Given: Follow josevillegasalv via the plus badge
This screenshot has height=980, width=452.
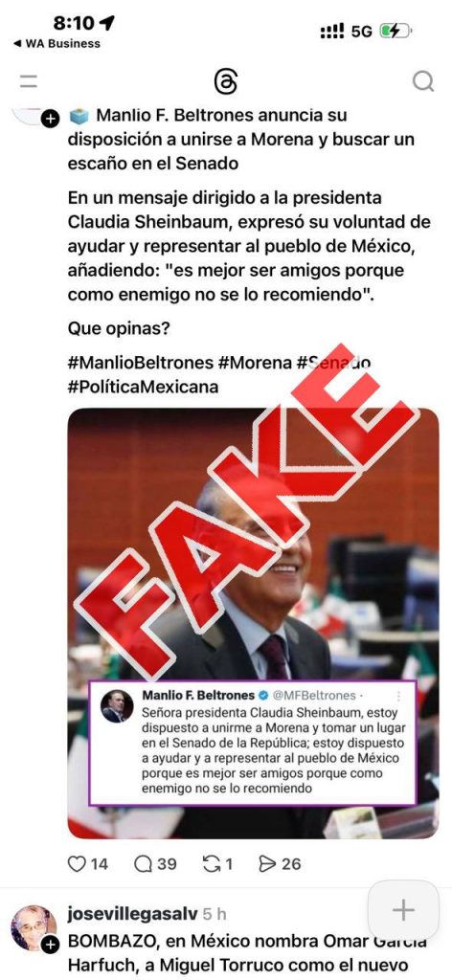Looking at the screenshot, I should point(50,946).
